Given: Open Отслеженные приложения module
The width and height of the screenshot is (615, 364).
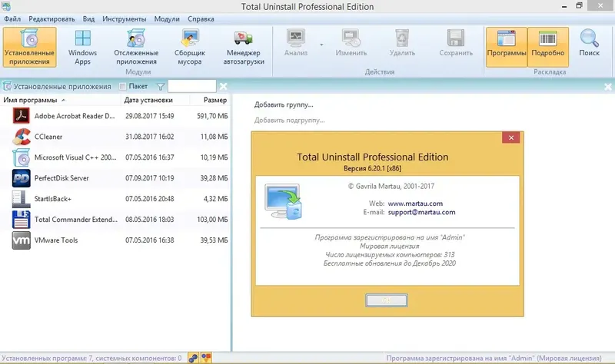Looking at the screenshot, I should click(136, 47).
